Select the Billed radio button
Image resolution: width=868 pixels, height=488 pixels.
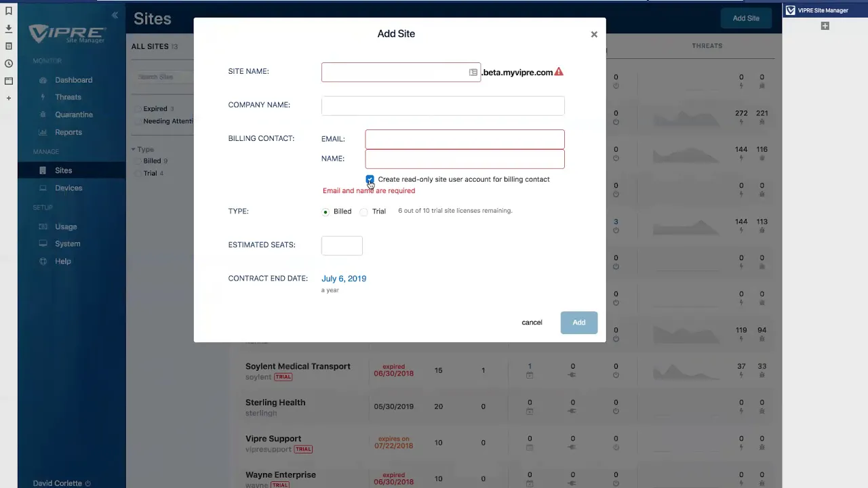325,211
